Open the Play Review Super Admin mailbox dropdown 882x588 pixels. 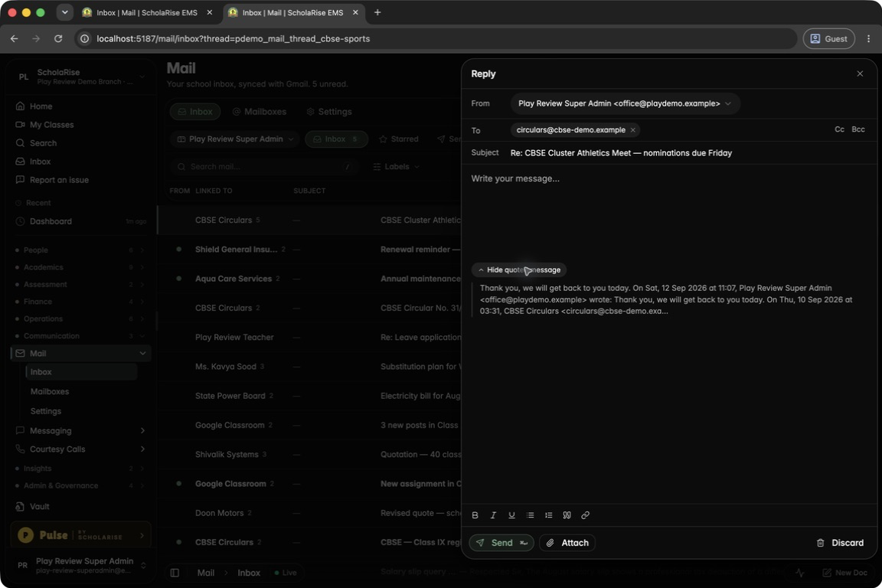pos(234,139)
